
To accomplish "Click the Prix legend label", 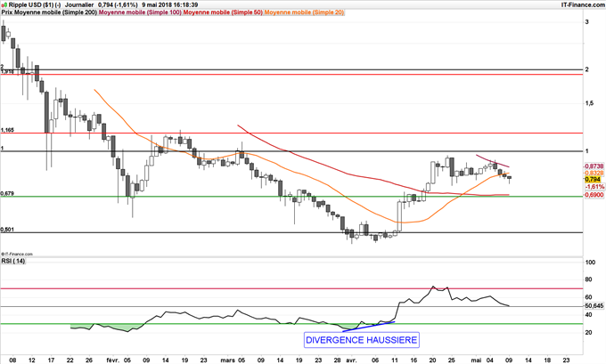I will (x=7, y=12).
